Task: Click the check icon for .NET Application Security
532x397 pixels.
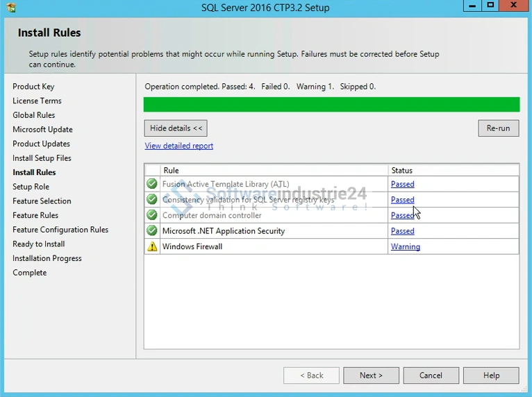Action: 152,231
